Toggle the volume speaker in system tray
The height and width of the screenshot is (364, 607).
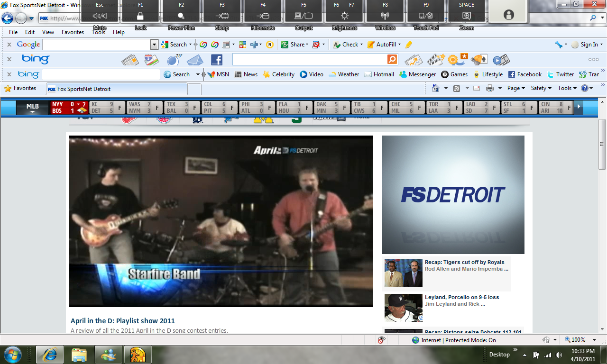(x=559, y=355)
